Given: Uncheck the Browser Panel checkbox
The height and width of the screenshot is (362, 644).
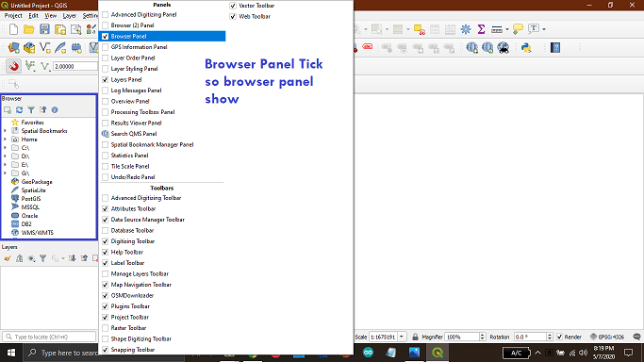Looking at the screenshot, I should 106,36.
